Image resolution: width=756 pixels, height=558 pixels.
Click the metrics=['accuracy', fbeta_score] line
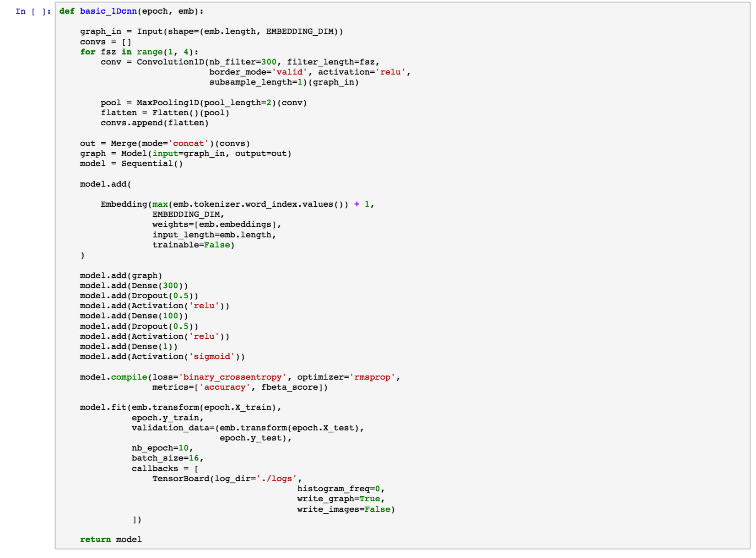pyautogui.click(x=240, y=387)
